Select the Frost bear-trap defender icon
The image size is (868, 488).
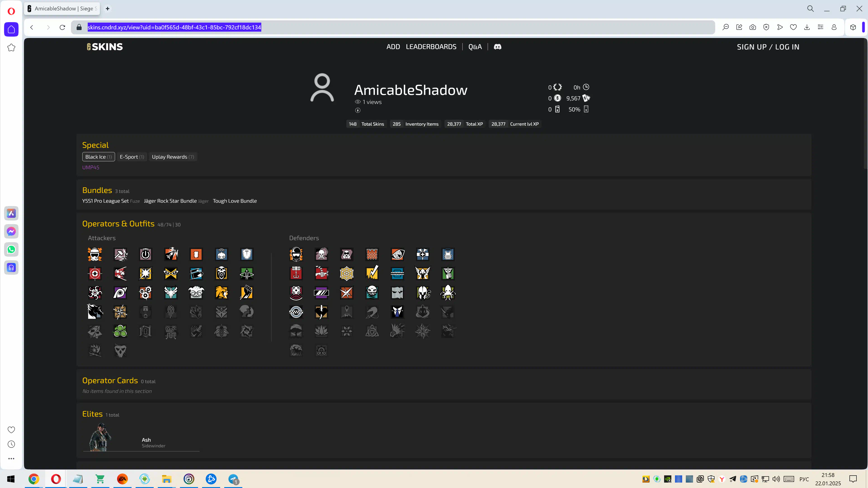tap(397, 273)
